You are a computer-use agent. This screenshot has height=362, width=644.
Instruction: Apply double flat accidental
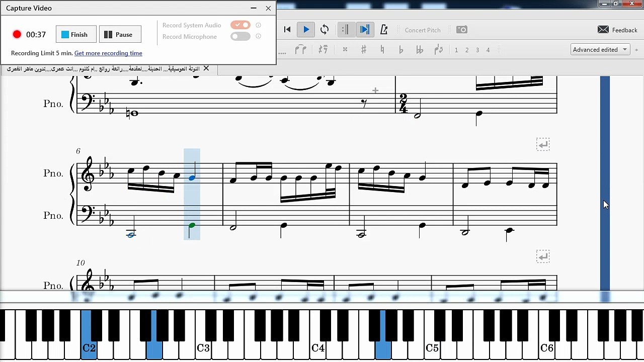tap(420, 50)
